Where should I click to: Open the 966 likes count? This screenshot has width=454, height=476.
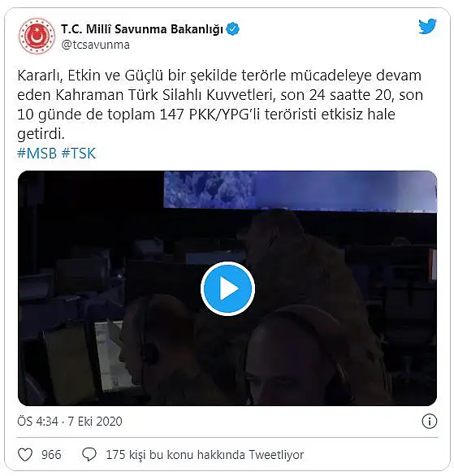coord(51,455)
